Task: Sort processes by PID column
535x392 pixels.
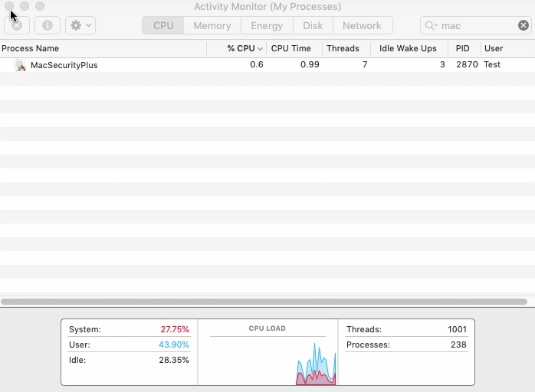Action: 462,48
